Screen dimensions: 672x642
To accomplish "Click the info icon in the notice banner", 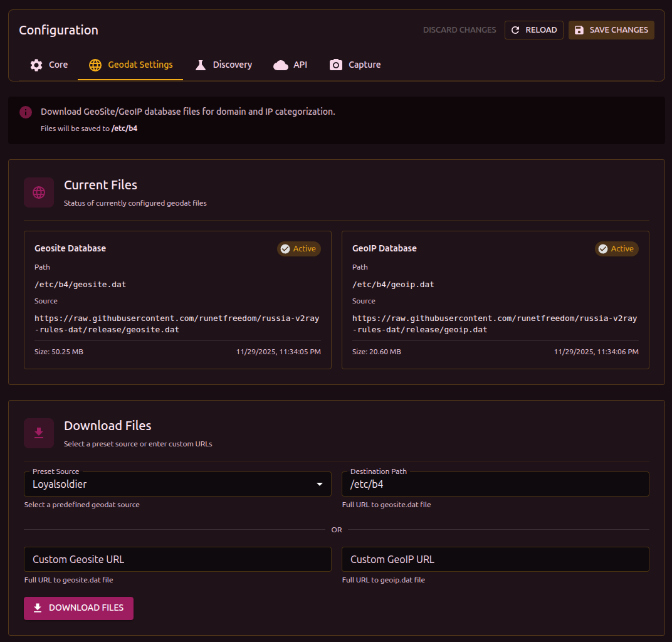I will [26, 112].
